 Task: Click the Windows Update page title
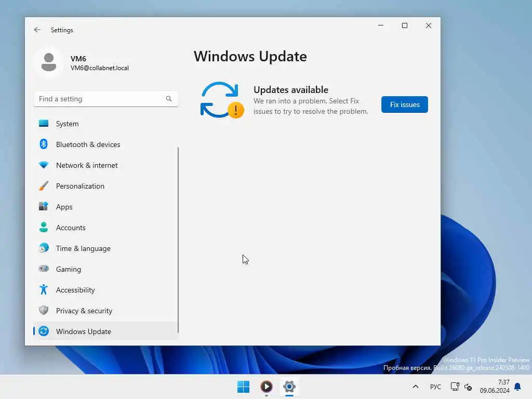coord(250,56)
